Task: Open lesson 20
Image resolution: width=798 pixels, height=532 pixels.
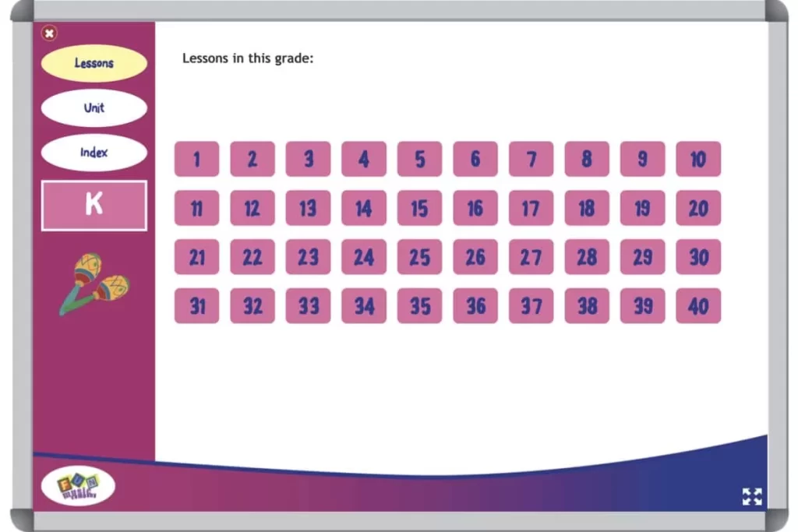Action: pos(698,208)
